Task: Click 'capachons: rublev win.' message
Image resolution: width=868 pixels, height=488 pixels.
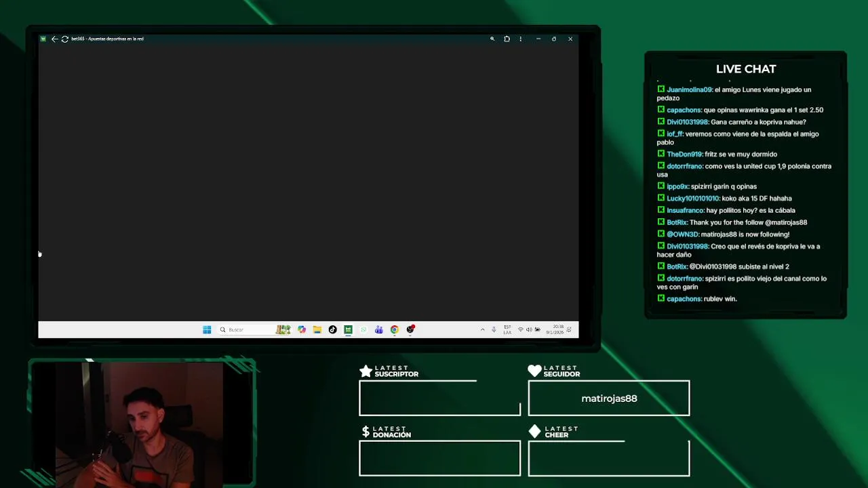Action: coord(697,298)
